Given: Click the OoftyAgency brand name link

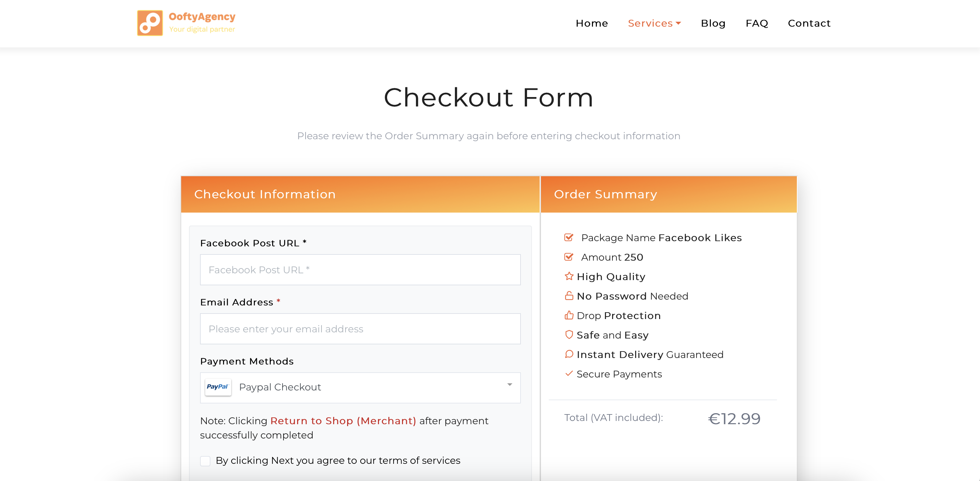Looking at the screenshot, I should click(x=202, y=17).
